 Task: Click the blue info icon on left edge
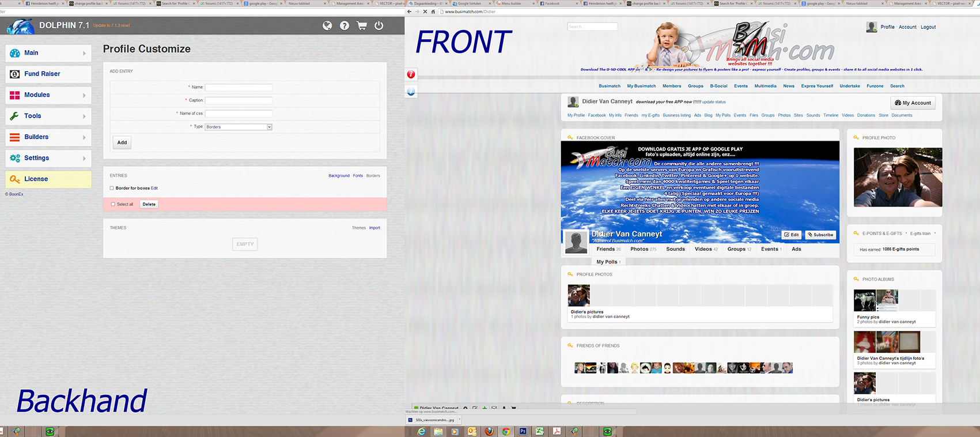pyautogui.click(x=411, y=92)
